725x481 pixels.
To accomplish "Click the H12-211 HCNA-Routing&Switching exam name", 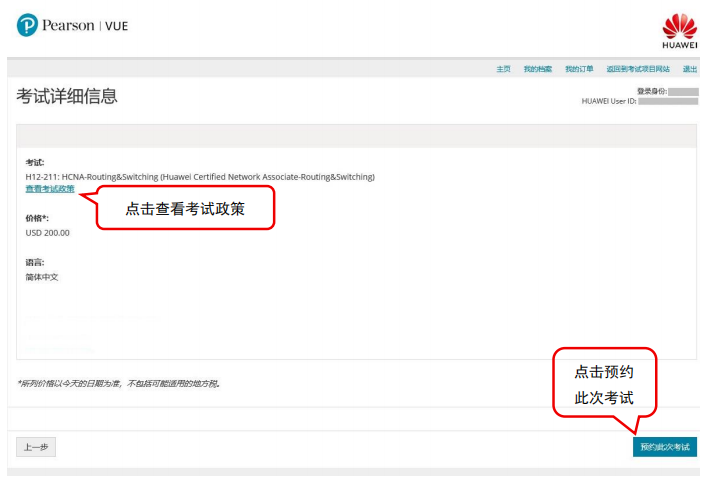I will coord(200,177).
